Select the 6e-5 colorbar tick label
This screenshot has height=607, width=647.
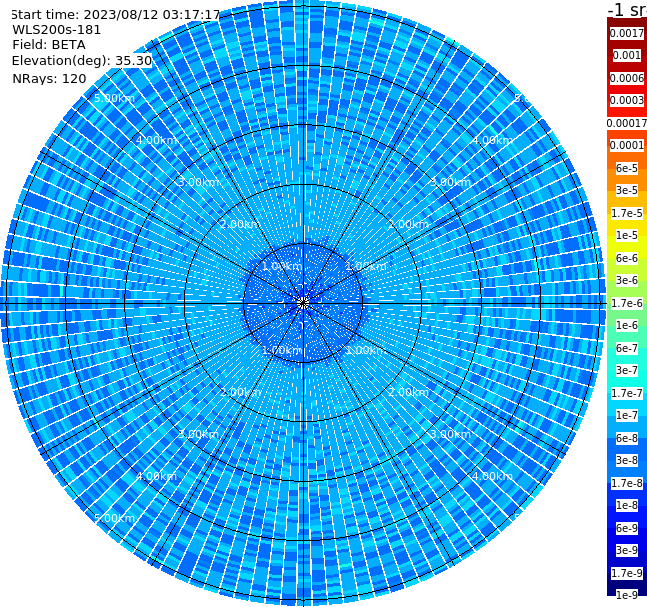pos(627,168)
